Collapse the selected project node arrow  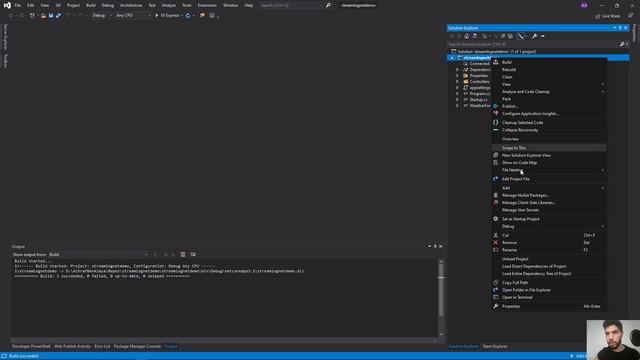click(x=452, y=58)
